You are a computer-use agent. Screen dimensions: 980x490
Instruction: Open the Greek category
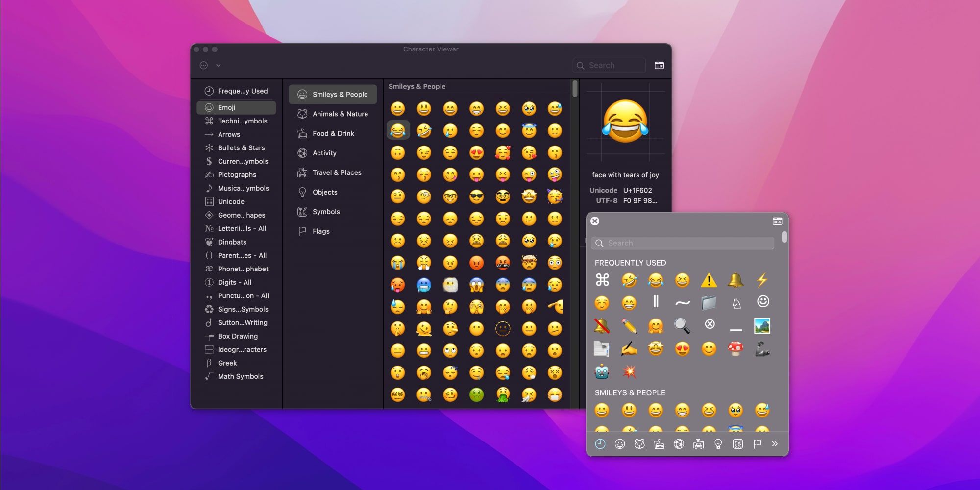coord(236,363)
